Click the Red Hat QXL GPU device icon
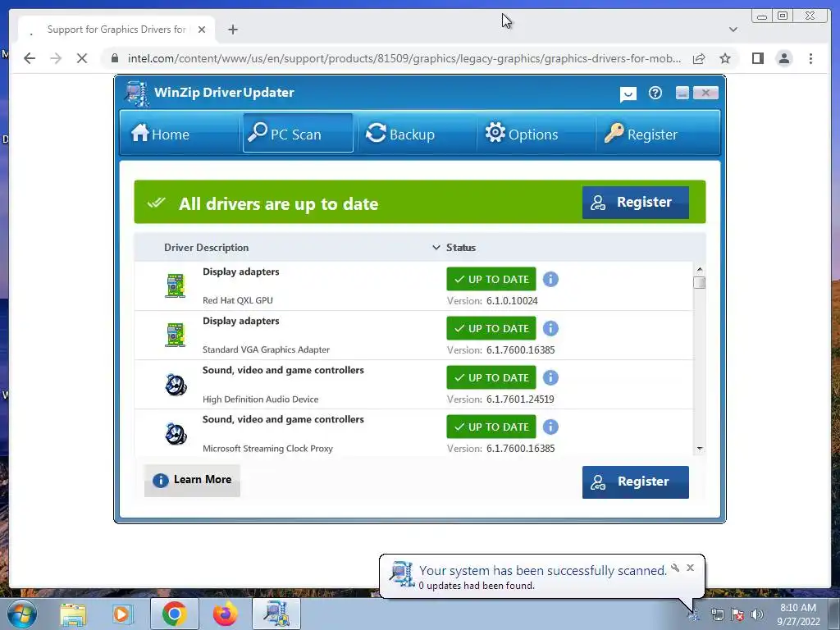The width and height of the screenshot is (840, 630). coord(176,285)
